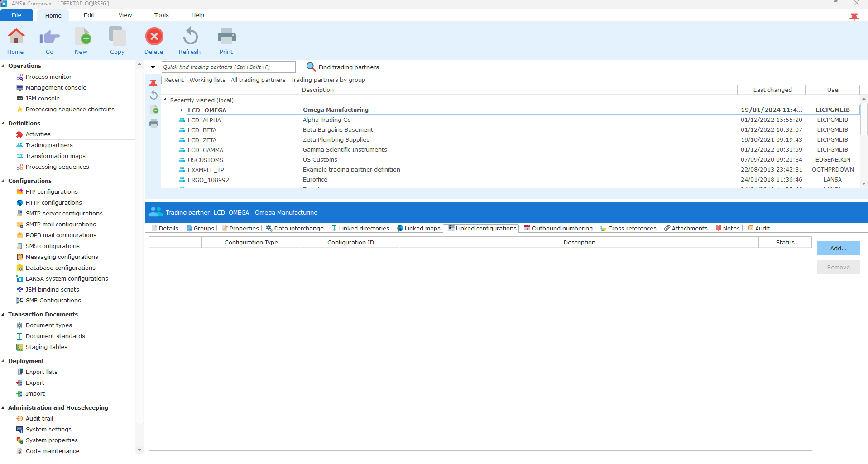
Task: Open Activities definitions
Action: 38,134
